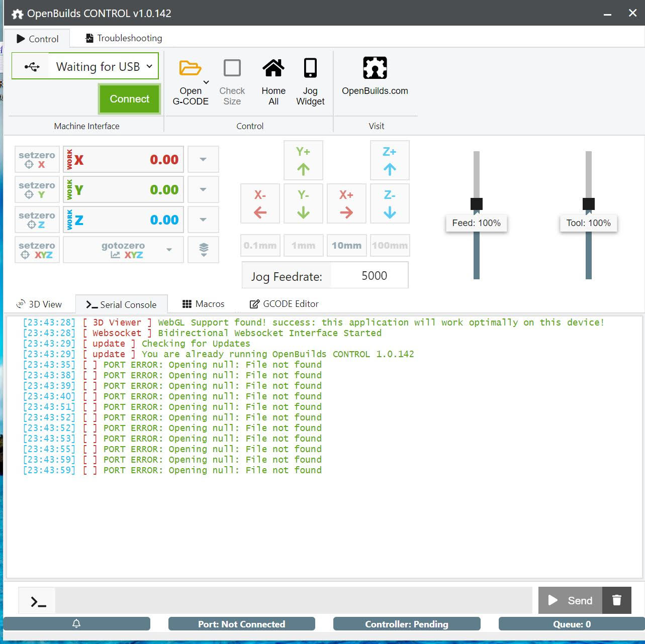Viewport: 645px width, 644px height.
Task: Click the [23:43:35] PORT ERROR line
Action: pos(172,365)
